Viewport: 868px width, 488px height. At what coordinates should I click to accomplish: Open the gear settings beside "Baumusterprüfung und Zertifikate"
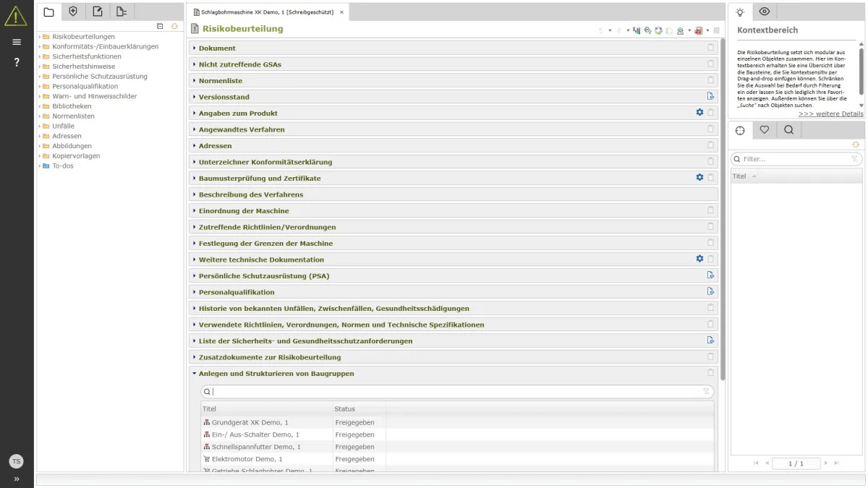pos(699,176)
